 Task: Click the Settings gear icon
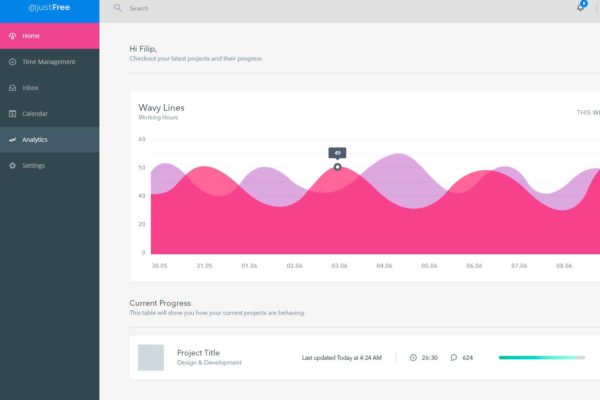12,165
